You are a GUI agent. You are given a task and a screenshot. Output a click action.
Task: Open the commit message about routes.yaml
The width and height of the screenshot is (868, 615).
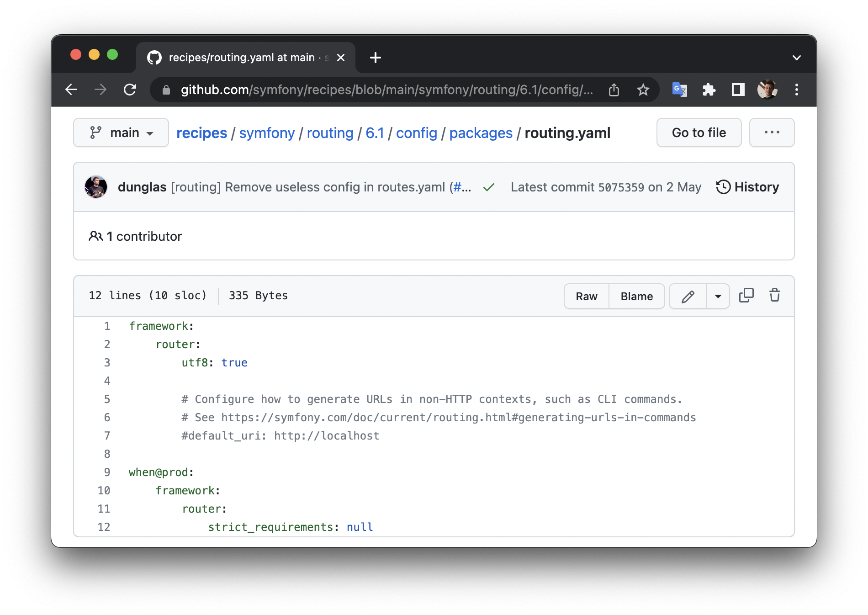coord(310,187)
